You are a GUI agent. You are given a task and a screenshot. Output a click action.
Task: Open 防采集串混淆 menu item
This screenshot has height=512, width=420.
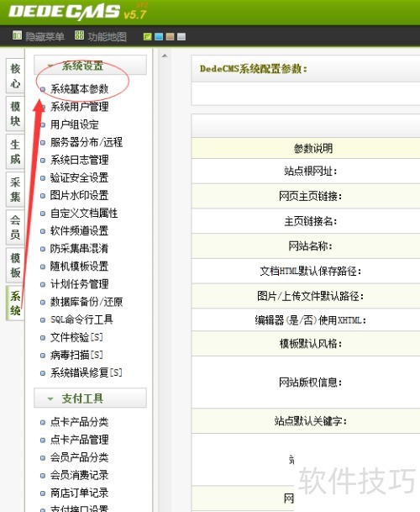pos(79,249)
